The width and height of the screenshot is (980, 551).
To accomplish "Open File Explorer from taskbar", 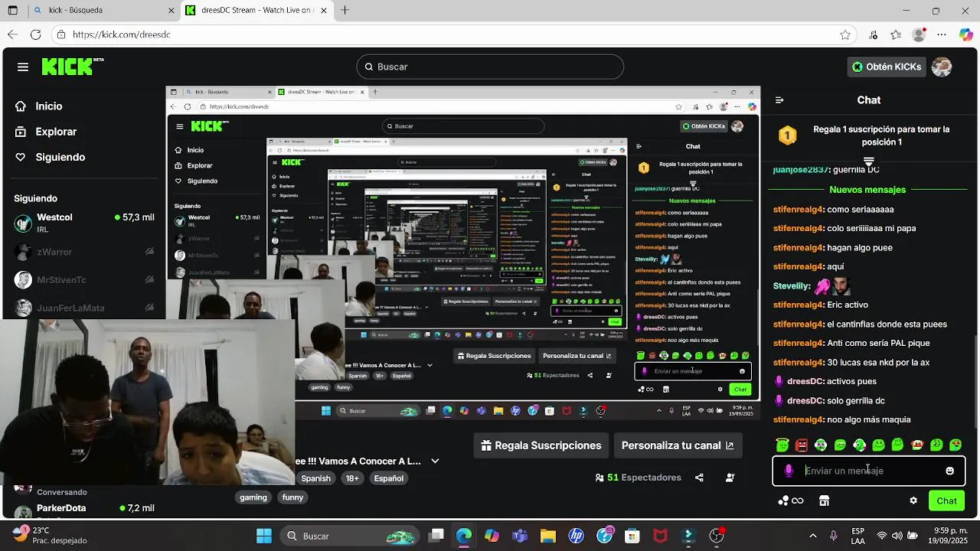I will (547, 536).
